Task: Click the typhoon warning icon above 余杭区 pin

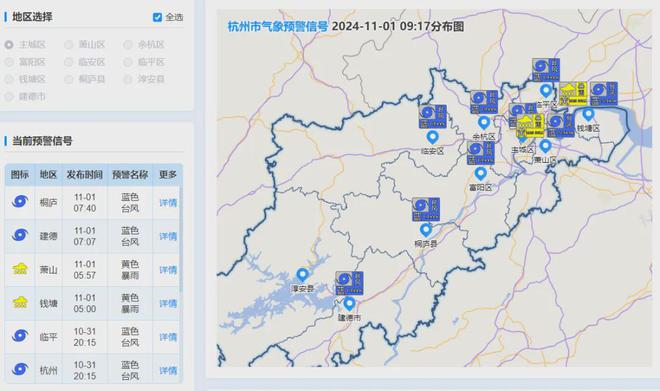Action: [484, 102]
